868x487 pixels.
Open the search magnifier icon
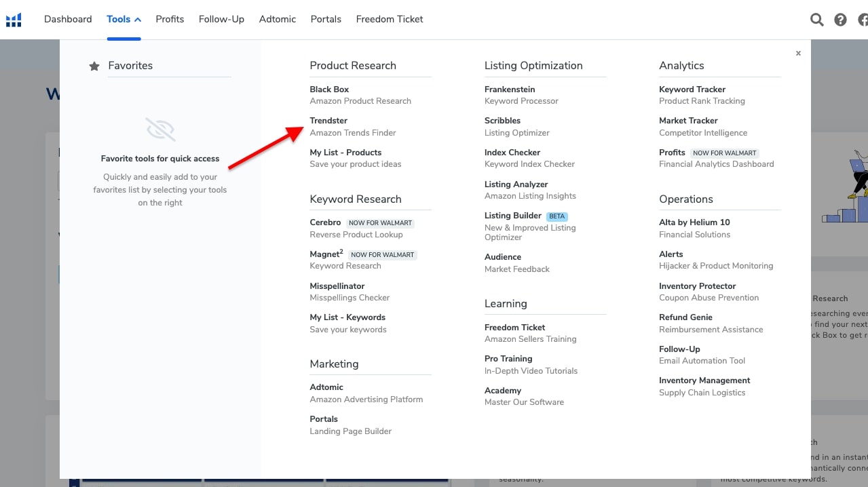[x=817, y=20]
